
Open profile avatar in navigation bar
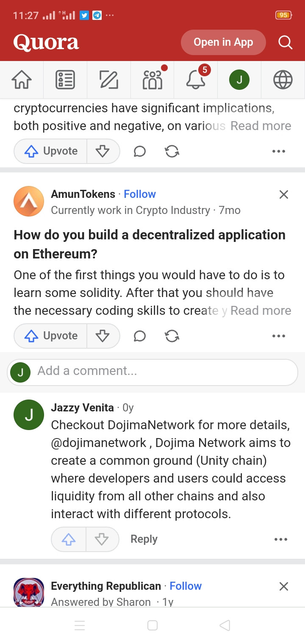pyautogui.click(x=239, y=80)
